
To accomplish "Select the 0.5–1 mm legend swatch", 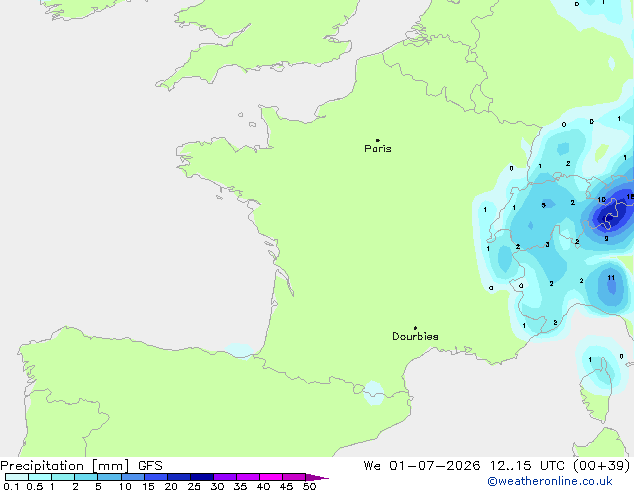I will (x=40, y=477).
